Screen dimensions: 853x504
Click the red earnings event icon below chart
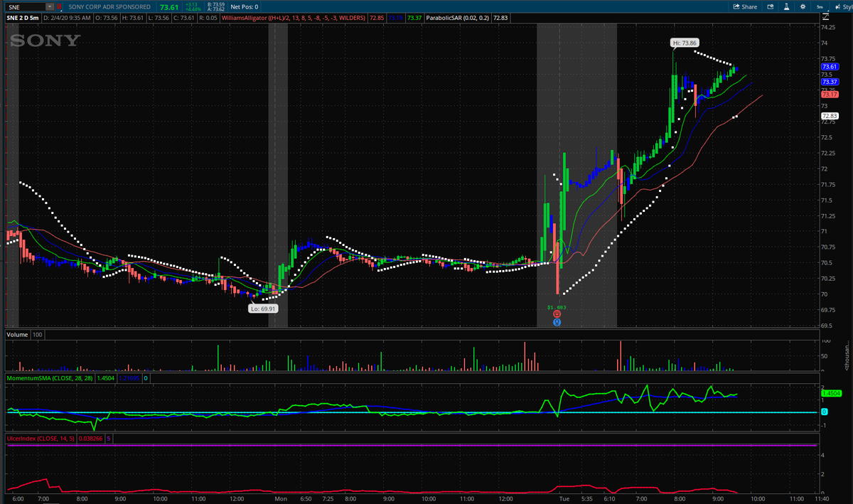(557, 313)
